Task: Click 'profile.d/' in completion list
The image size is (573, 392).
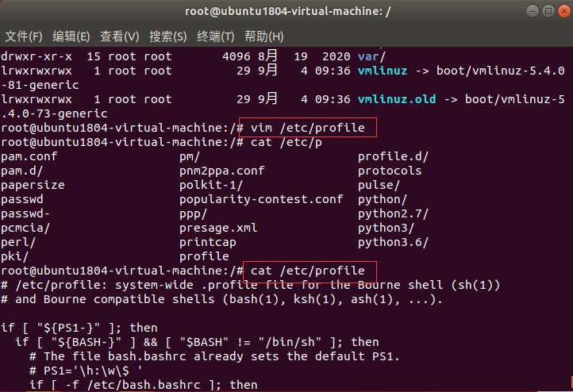Action: (393, 156)
